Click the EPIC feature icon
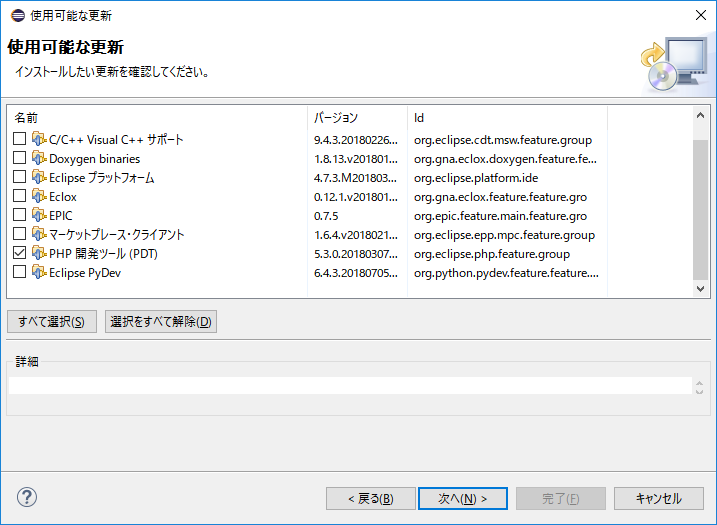The height and width of the screenshot is (525, 717). (39, 215)
